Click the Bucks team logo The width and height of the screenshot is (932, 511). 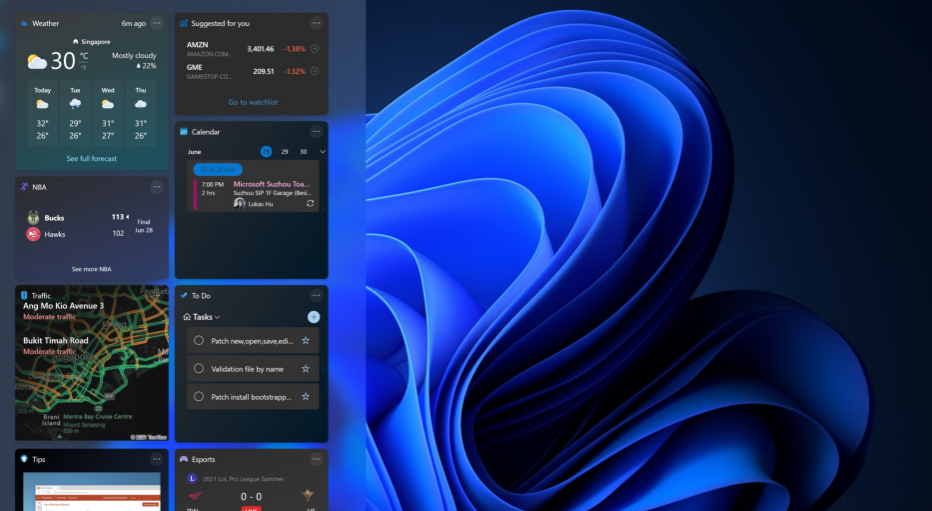[x=33, y=217]
